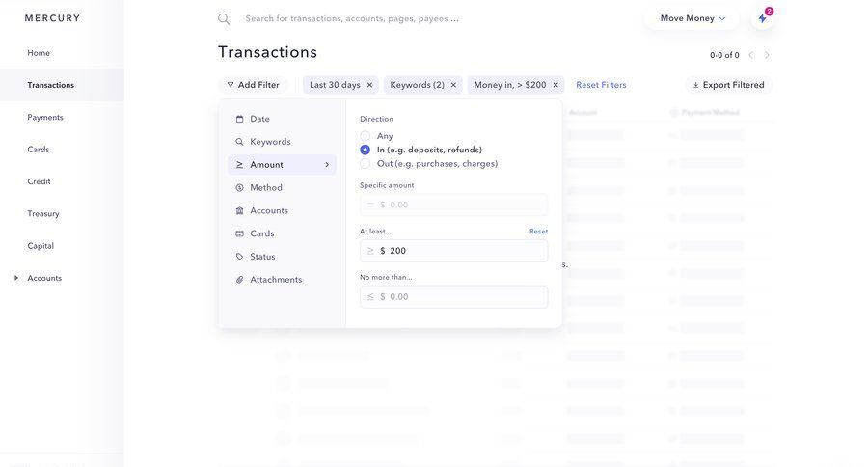Open Capital in the sidebar
Image resolution: width=868 pixels, height=467 pixels.
(41, 245)
